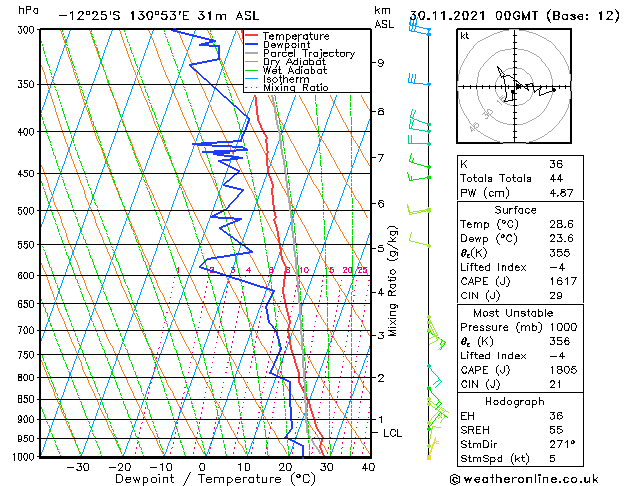Click the hodograph circle plot
Image resolution: width=629 pixels, height=486 pixels.
[x=516, y=89]
